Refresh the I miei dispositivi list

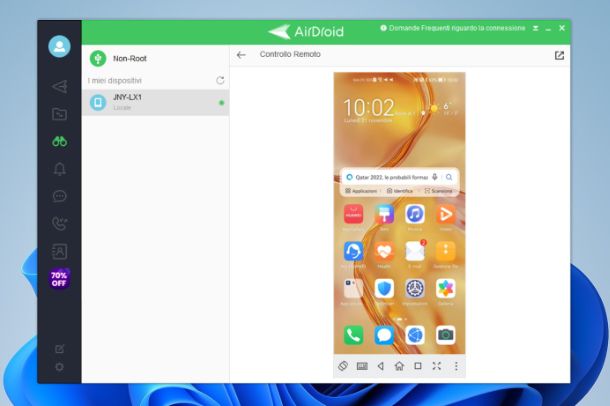tap(220, 80)
